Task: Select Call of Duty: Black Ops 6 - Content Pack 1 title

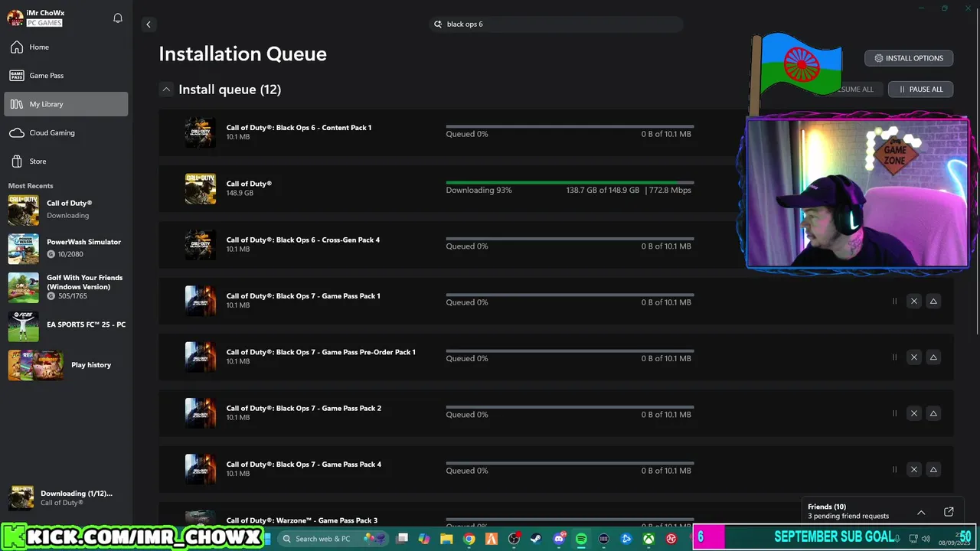Action: (299, 128)
